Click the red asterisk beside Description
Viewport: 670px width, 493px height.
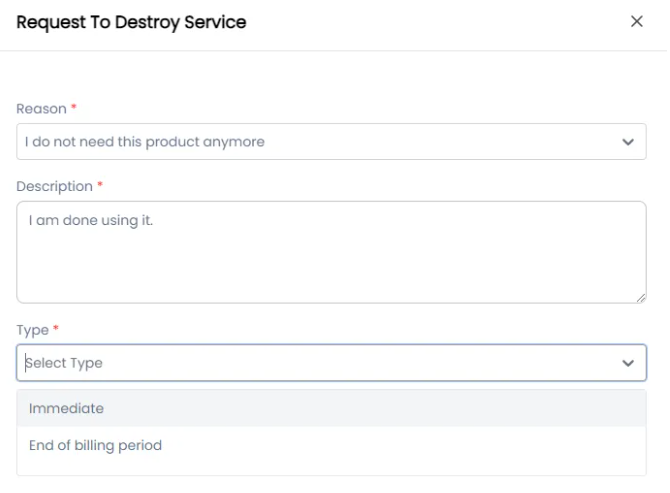pos(100,185)
